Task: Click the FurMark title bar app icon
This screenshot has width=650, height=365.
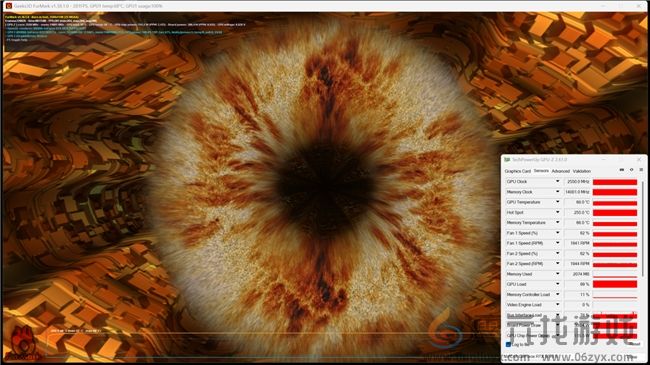Action: click(x=9, y=6)
